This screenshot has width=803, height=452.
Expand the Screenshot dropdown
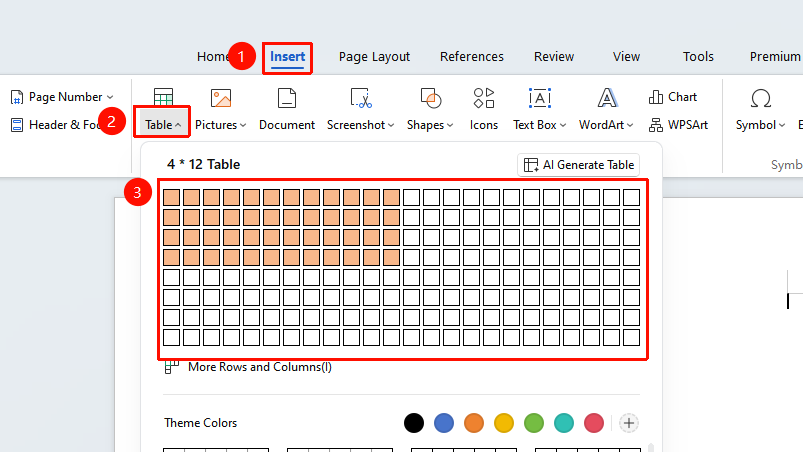point(391,125)
